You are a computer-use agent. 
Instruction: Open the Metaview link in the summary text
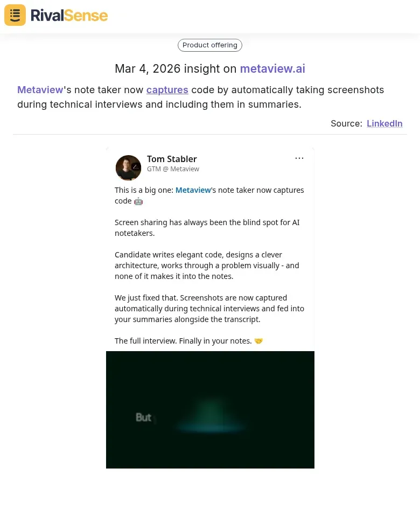click(40, 89)
